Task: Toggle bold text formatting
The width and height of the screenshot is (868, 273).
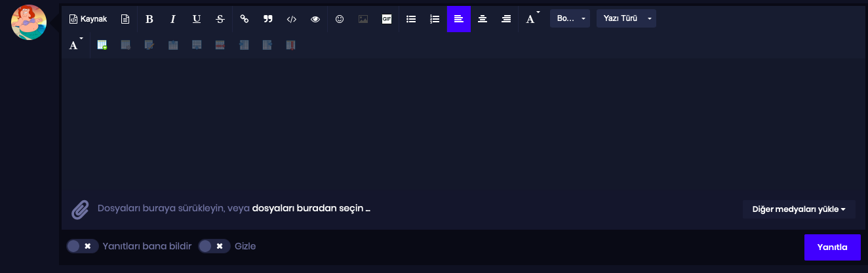Action: pos(149,19)
